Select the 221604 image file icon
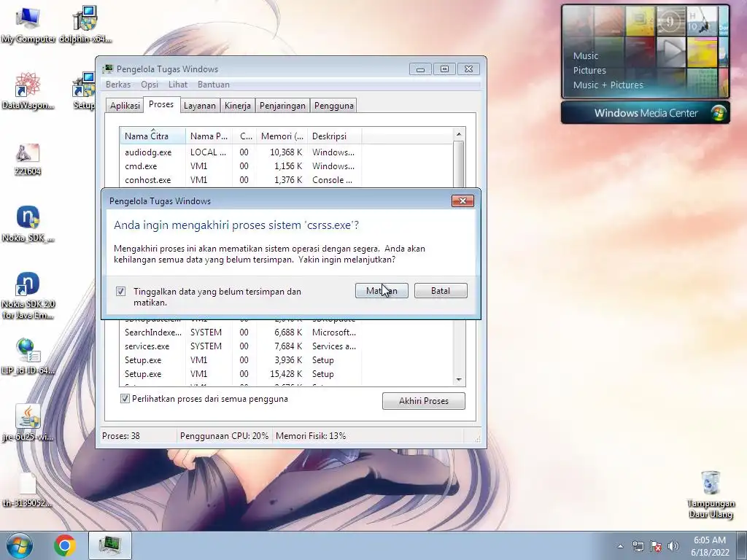This screenshot has height=560, width=747. pos(28,160)
